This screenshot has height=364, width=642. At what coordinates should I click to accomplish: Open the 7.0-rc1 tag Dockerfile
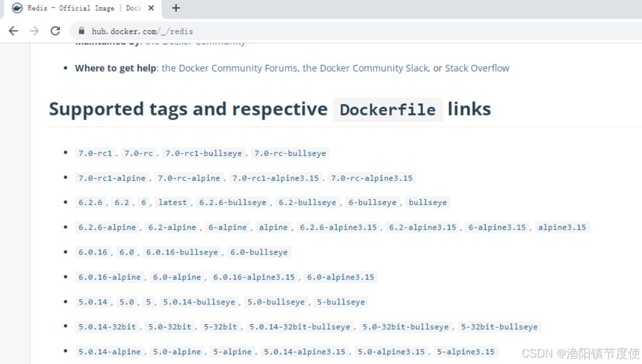95,154
